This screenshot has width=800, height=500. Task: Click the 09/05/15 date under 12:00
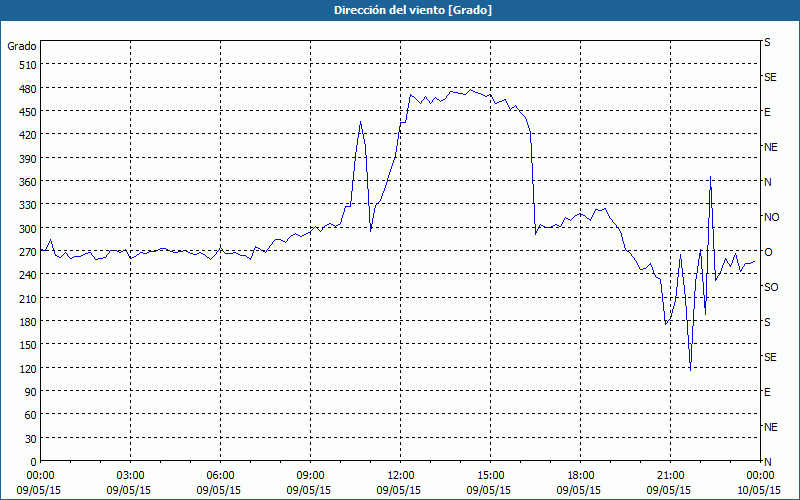coord(399,490)
